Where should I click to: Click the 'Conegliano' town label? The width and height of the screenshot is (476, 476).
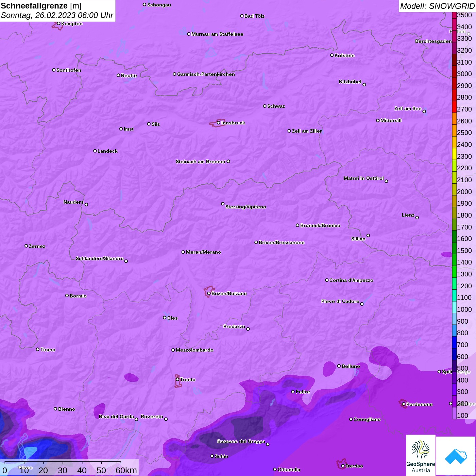[367, 419]
